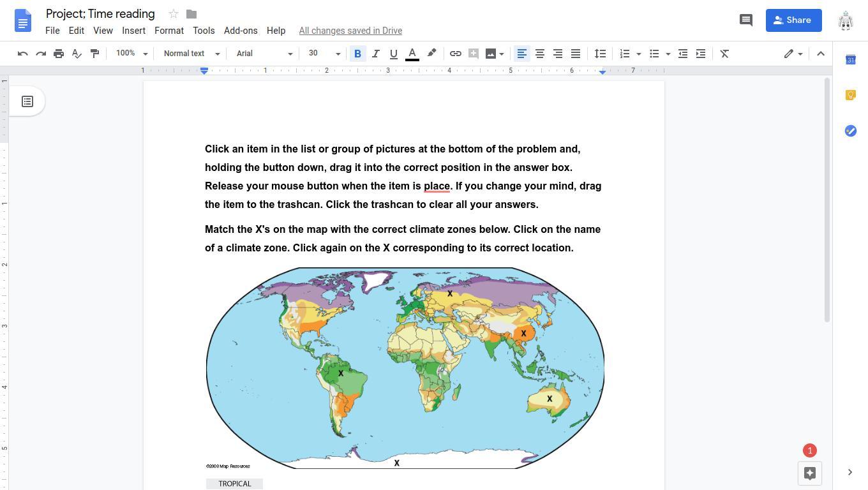Open the zoom level dropdown
868x490 pixels.
(x=131, y=54)
